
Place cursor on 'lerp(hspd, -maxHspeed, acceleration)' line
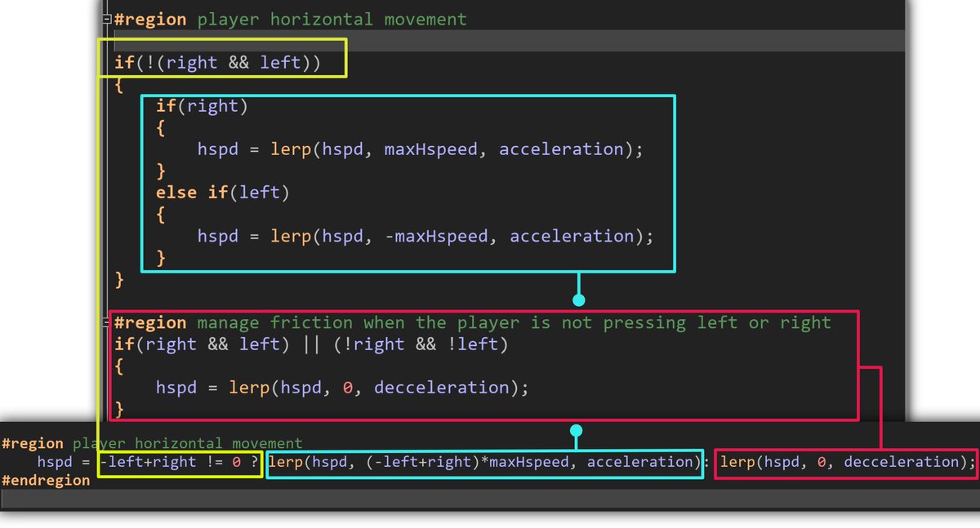coord(425,236)
